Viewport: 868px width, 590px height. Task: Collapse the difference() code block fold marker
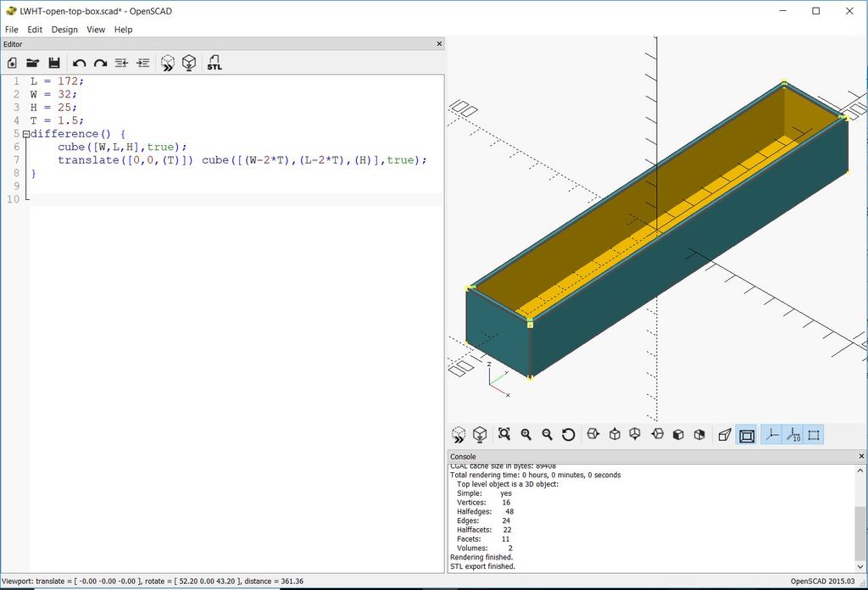26,134
